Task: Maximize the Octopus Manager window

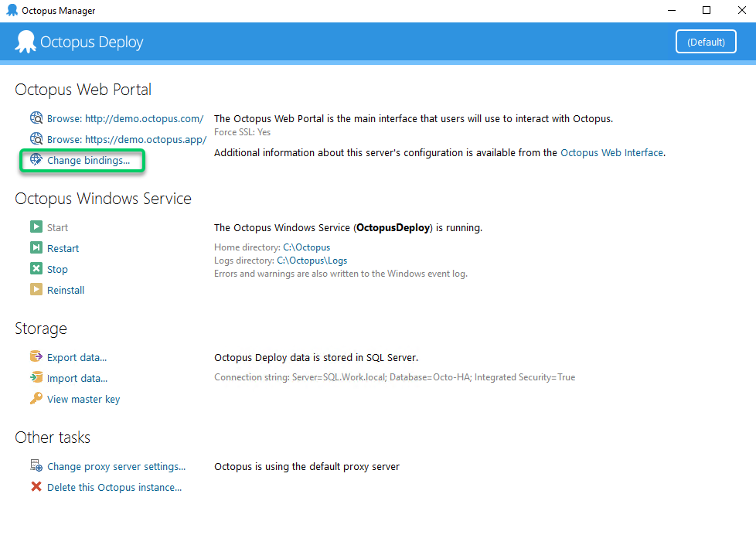Action: pyautogui.click(x=707, y=11)
